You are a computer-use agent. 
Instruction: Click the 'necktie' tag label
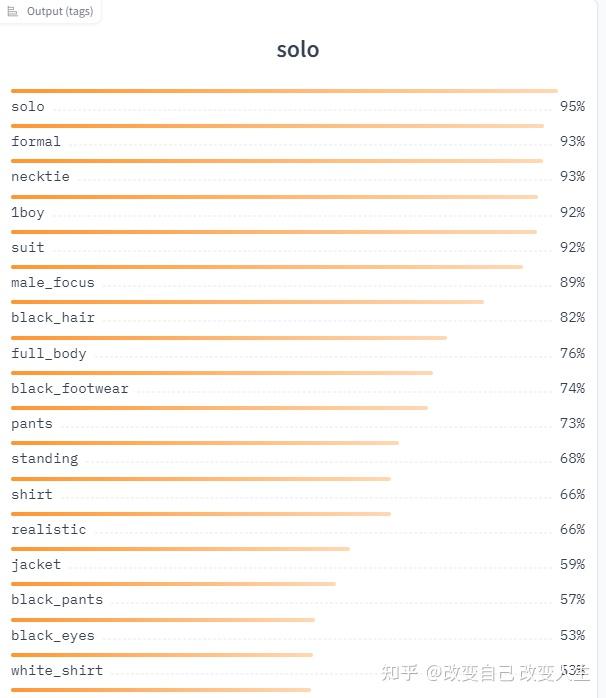coord(40,177)
